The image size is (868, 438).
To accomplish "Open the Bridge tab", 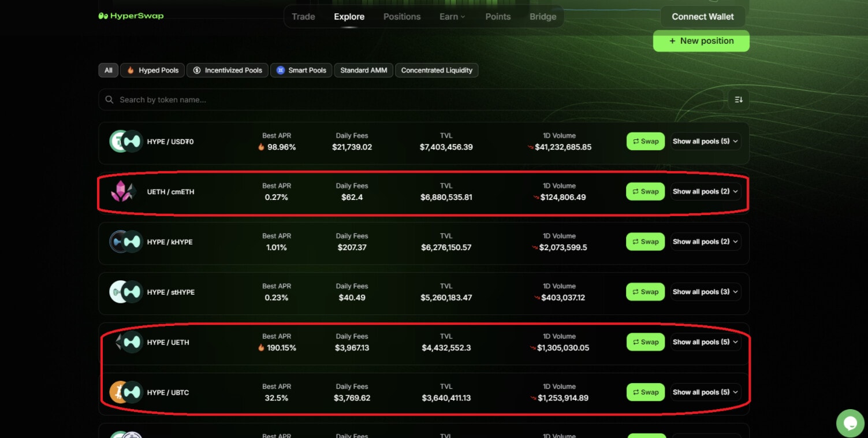I will pos(543,17).
